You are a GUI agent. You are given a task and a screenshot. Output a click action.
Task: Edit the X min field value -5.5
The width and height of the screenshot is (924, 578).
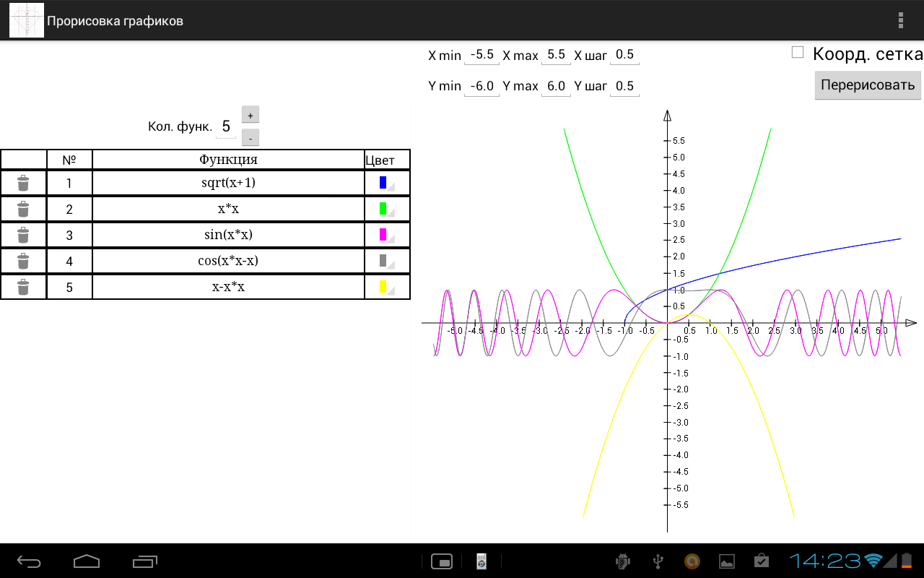[481, 55]
